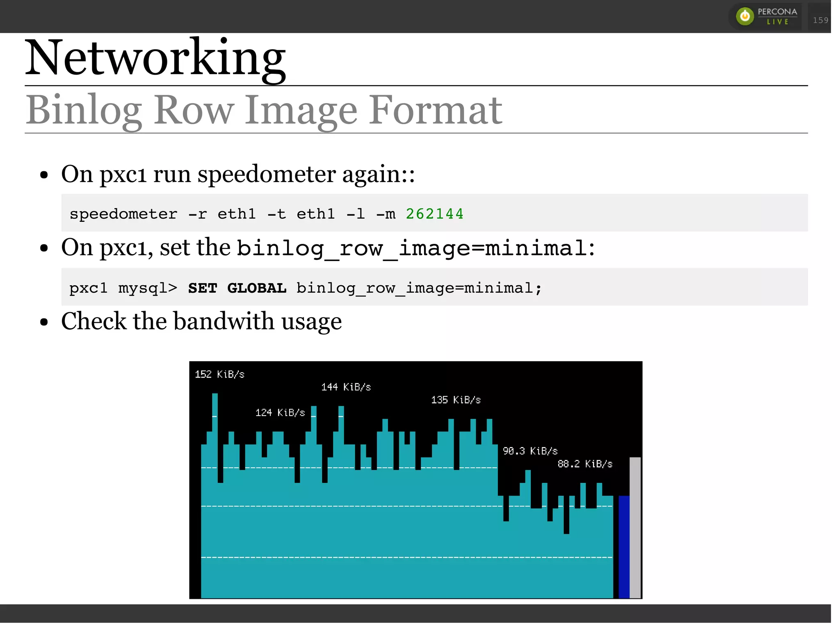Click the gray bar at graph's right edge
Screen dimensions: 840x630
point(635,528)
